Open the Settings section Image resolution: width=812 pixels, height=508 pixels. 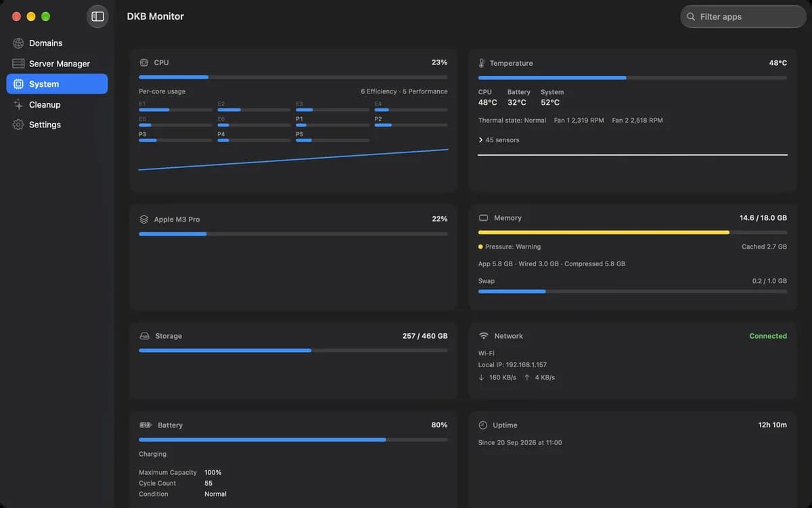57,125
